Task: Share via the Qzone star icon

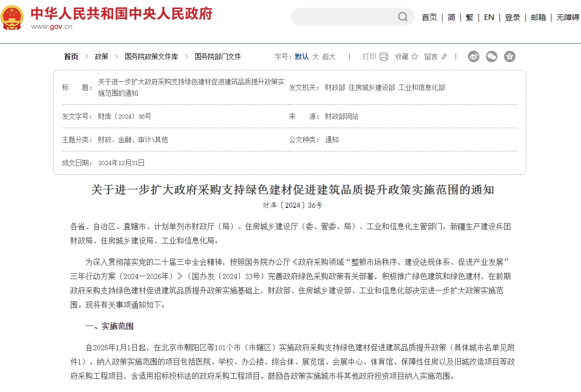Action: [510, 56]
